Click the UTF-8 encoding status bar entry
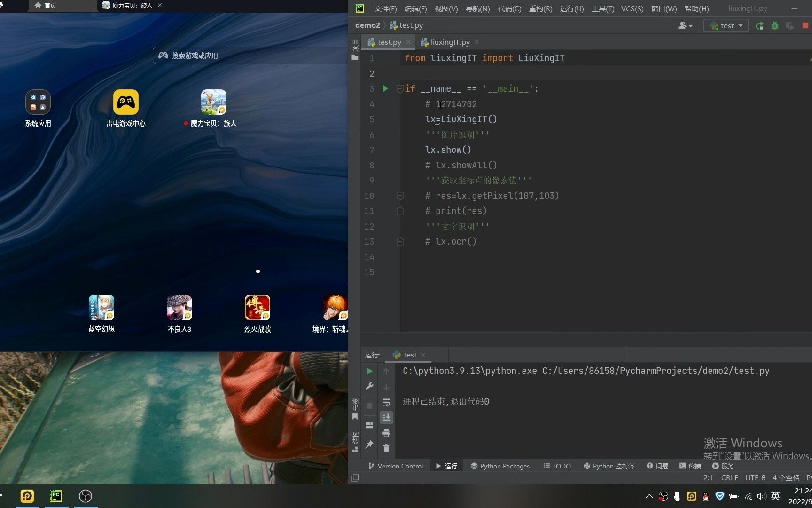The image size is (812, 508). coord(755,478)
